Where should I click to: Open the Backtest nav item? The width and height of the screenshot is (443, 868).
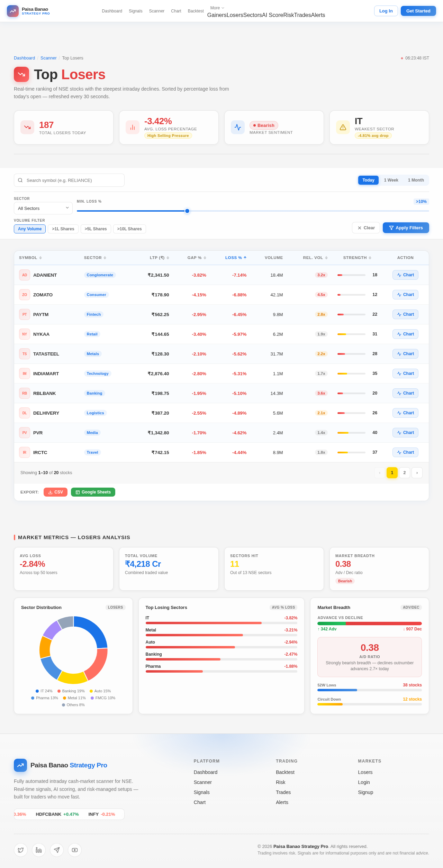tap(196, 11)
